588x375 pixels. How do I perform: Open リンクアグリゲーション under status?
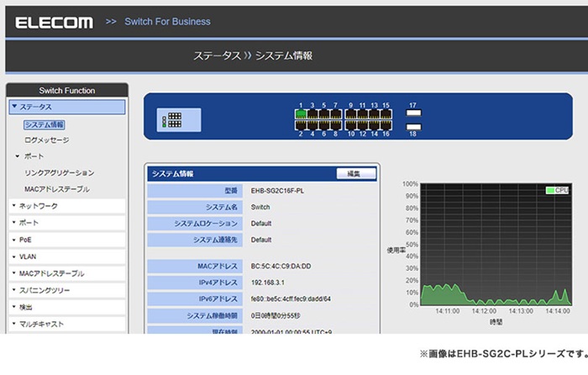[x=59, y=172]
